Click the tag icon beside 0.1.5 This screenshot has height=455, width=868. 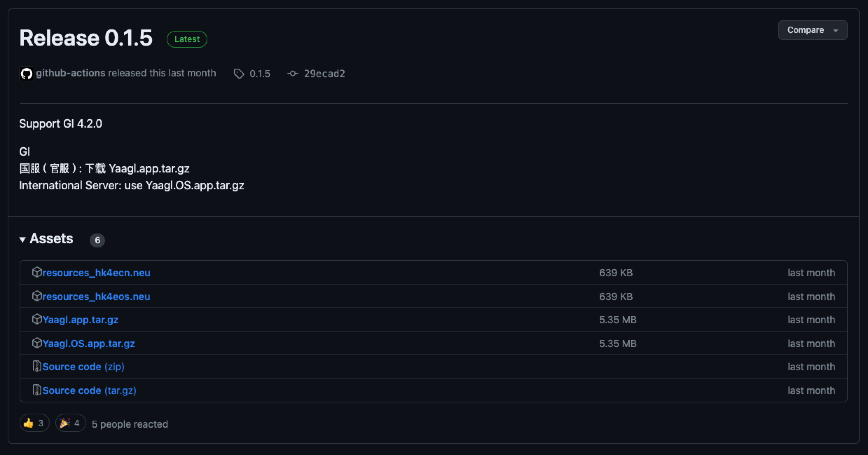(x=239, y=74)
